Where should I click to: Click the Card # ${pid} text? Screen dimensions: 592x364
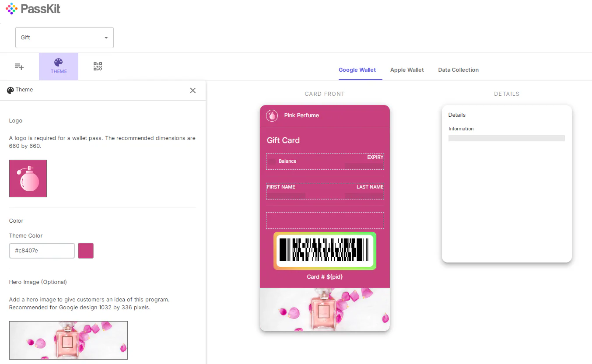pyautogui.click(x=325, y=276)
